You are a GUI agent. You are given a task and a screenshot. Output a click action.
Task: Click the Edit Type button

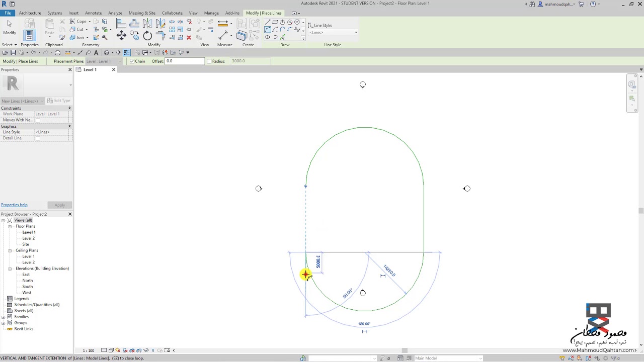click(x=59, y=101)
